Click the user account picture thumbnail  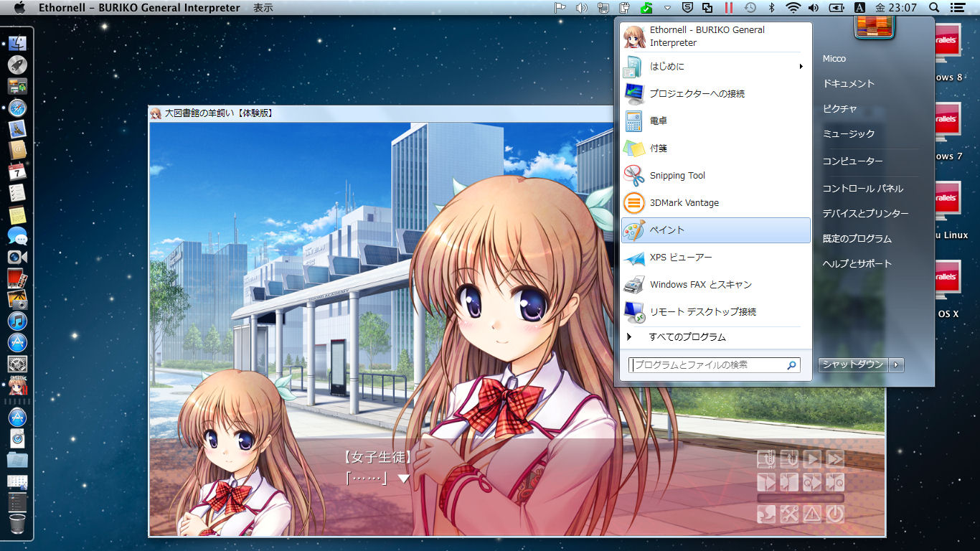875,26
